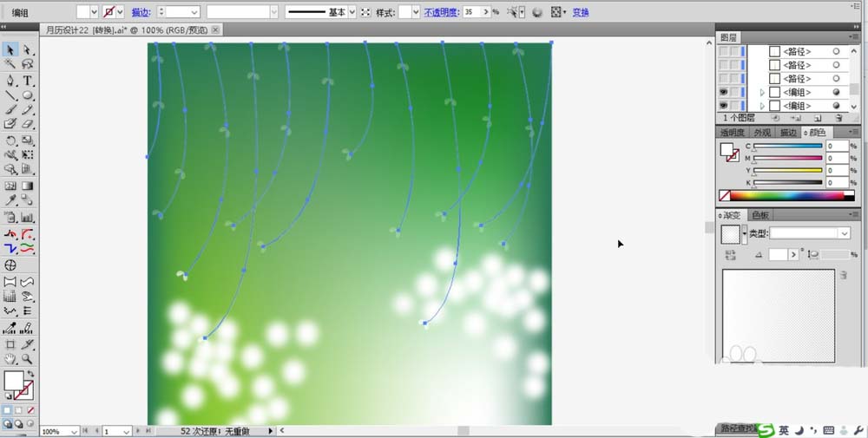This screenshot has height=438, width=868.
Task: Expand the upper <编组> layer triangle
Action: [x=762, y=92]
